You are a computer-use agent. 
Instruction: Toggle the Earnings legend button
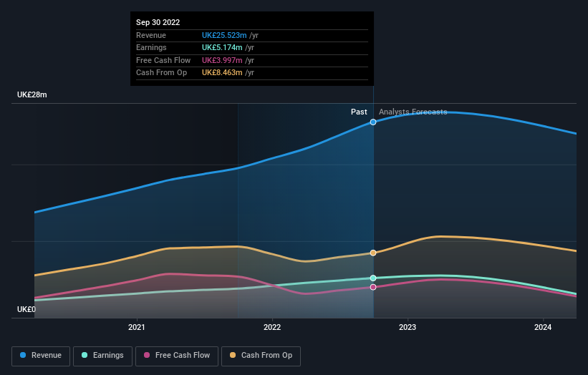point(102,356)
